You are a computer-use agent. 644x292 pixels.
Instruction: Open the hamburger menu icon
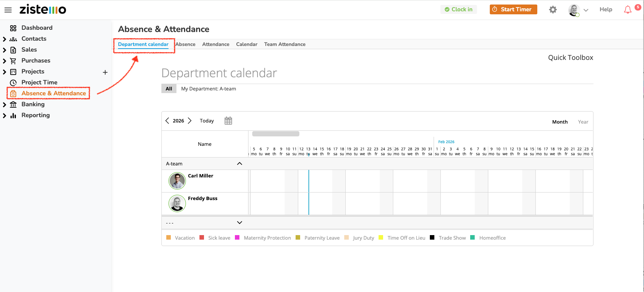click(8, 10)
